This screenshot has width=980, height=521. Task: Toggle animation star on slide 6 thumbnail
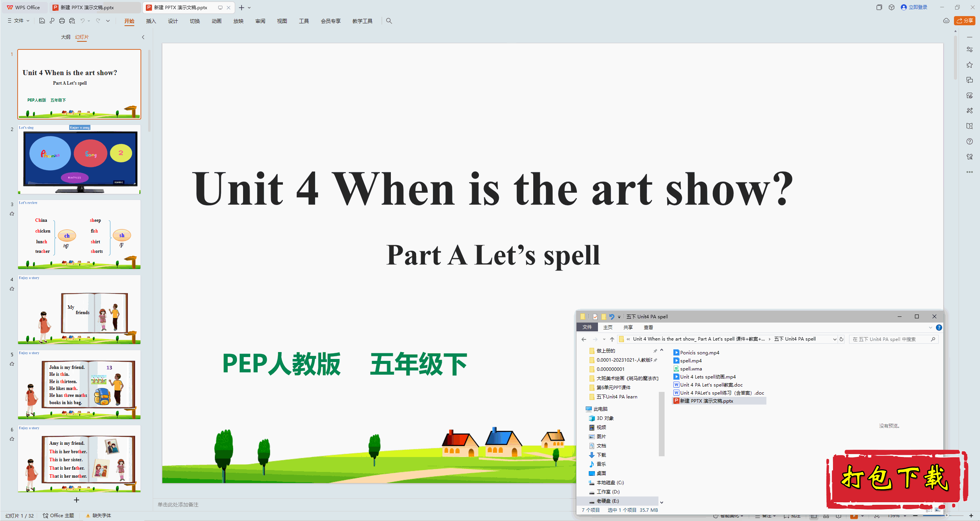(12, 439)
